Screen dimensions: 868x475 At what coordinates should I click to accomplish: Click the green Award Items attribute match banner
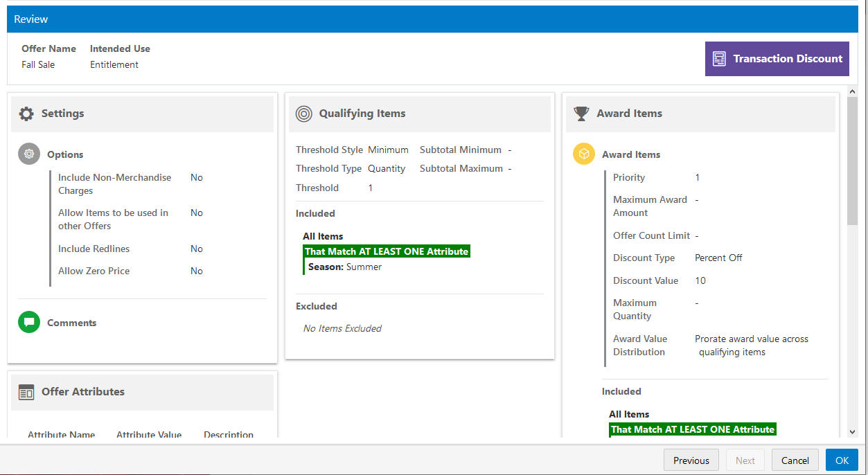coord(693,429)
